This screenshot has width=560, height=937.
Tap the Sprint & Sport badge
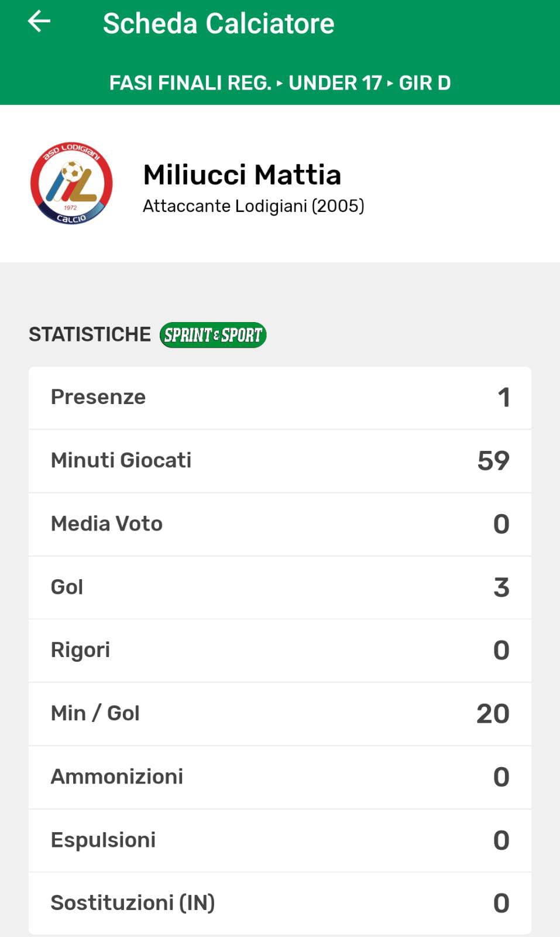(x=213, y=335)
